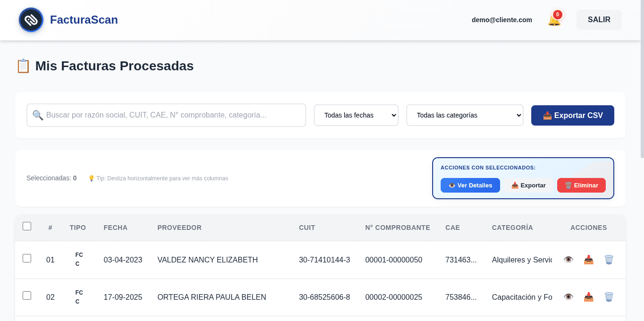Click the CUIT column header
Screen dimensions: 644x321
click(x=307, y=228)
